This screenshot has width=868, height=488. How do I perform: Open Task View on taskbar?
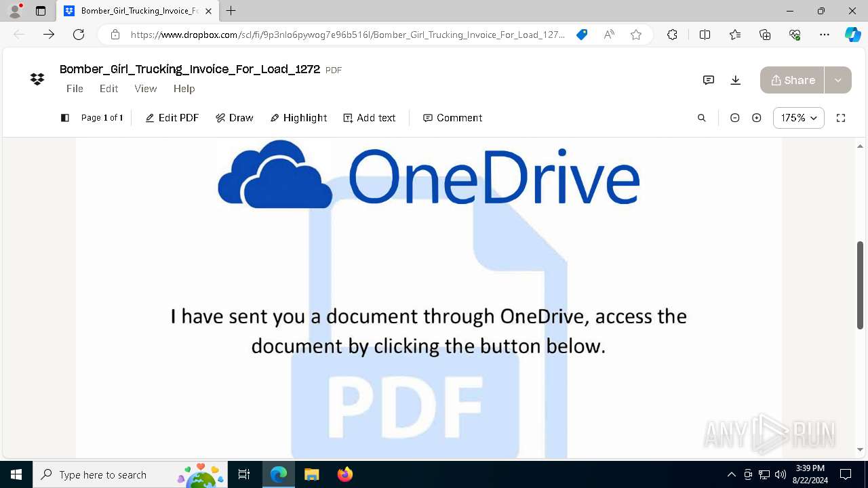click(244, 474)
